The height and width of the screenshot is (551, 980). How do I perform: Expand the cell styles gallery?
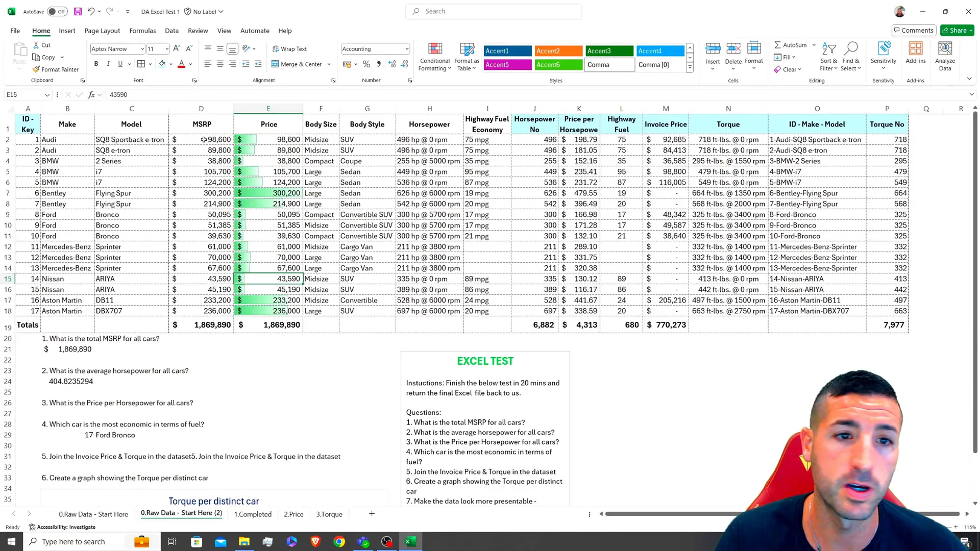pyautogui.click(x=690, y=67)
